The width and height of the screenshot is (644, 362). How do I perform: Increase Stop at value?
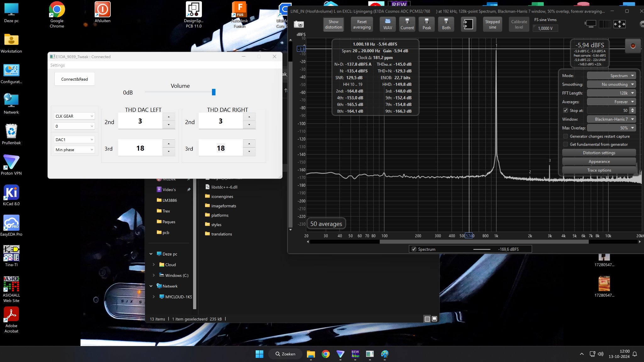pyautogui.click(x=633, y=109)
